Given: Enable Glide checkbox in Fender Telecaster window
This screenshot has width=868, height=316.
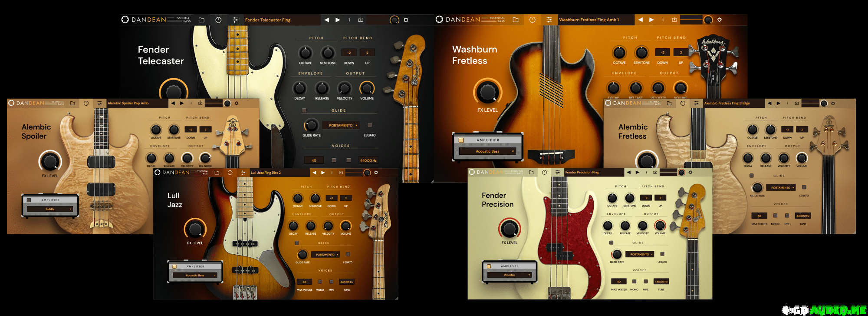Looking at the screenshot, I should pos(304,110).
